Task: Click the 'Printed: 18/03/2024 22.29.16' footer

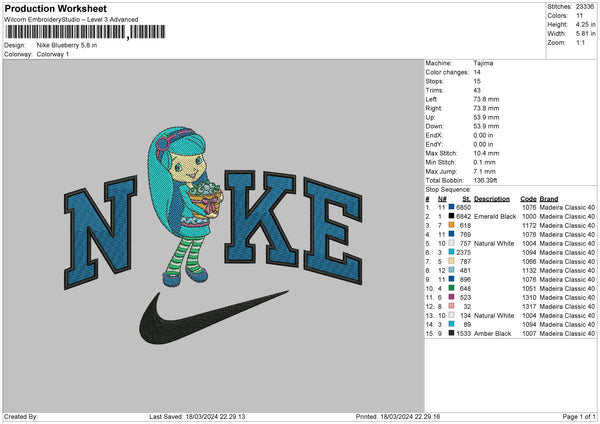Action: [398, 416]
